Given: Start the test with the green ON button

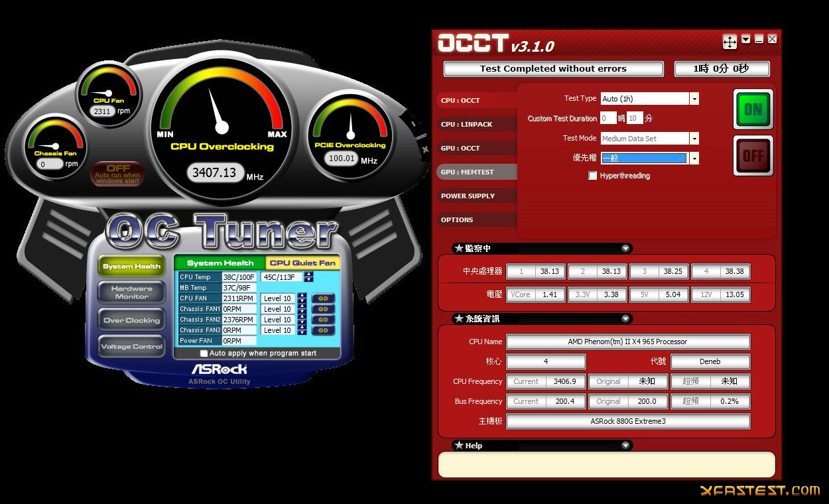Looking at the screenshot, I should click(753, 109).
